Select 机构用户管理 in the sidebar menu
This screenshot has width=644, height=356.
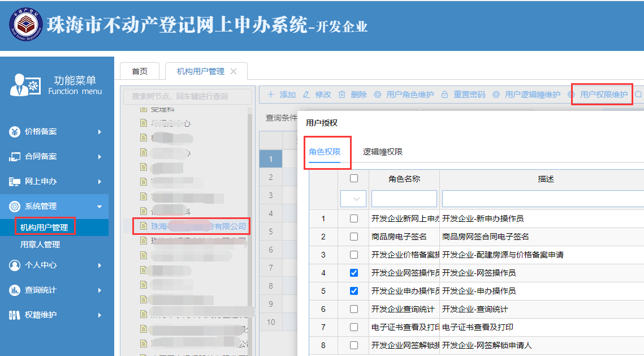44,228
